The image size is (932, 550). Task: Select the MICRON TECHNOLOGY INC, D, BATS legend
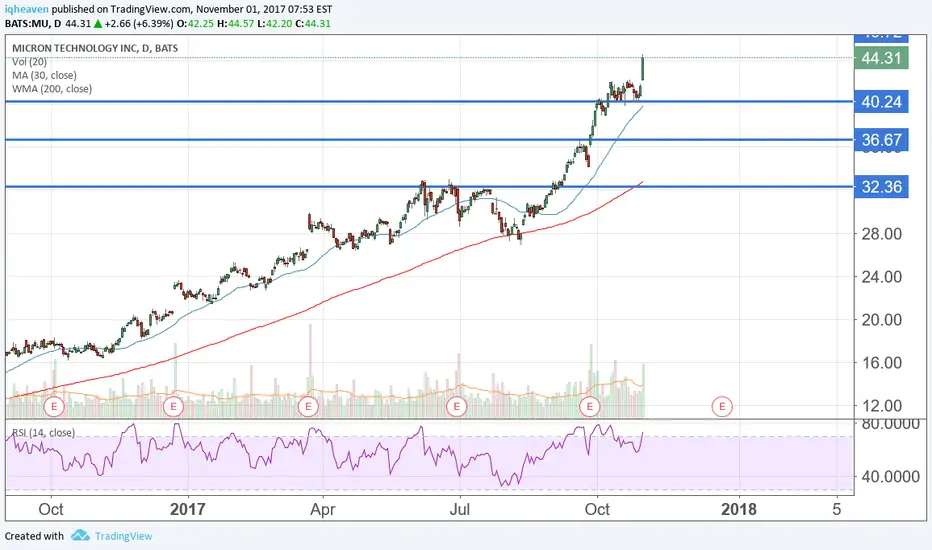[x=95, y=48]
